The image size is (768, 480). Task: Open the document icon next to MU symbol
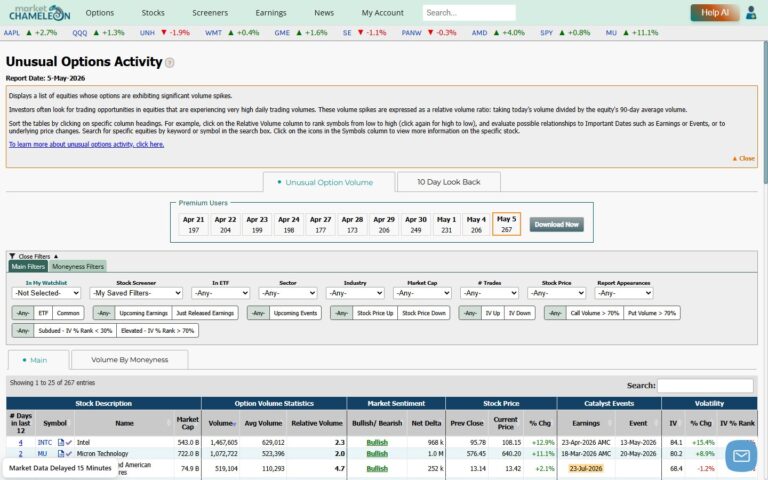(x=61, y=454)
